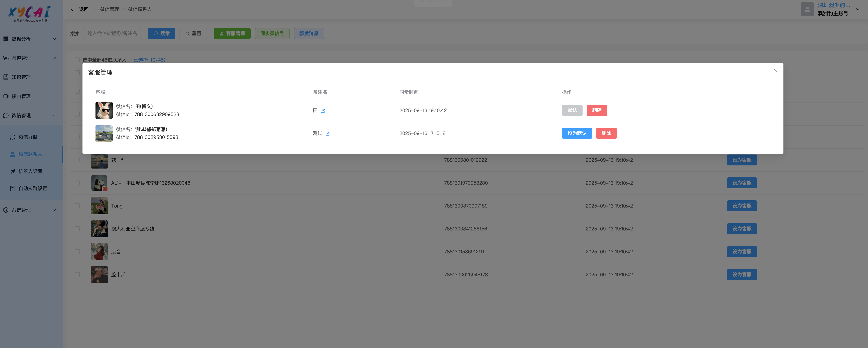The width and height of the screenshot is (868, 348).
Task: Tick the checkbox for contact Tong
Action: (x=77, y=206)
